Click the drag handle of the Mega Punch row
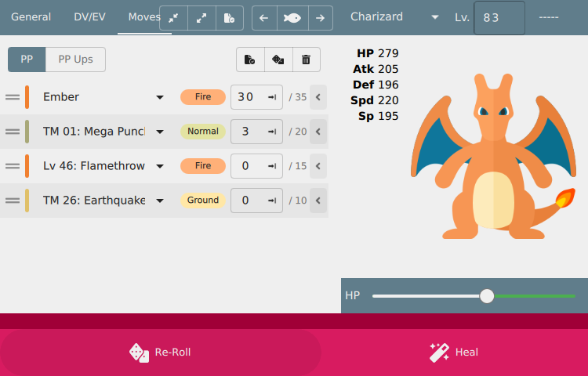Image resolution: width=588 pixels, height=376 pixels. point(13,132)
